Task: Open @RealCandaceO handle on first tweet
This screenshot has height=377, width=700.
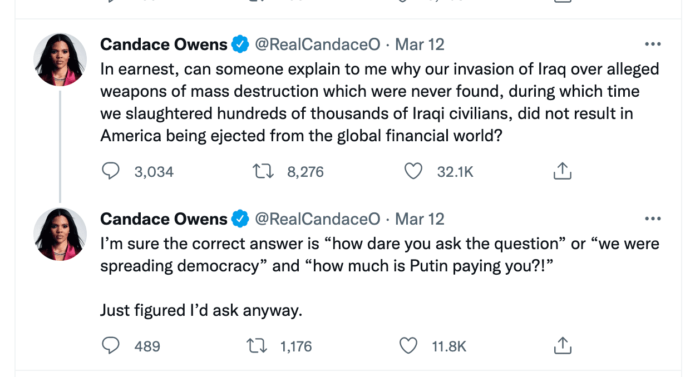Action: coord(317,44)
